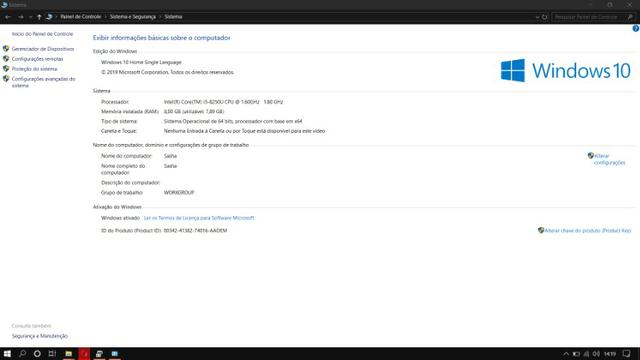
Task: Click the Windows 10 Home Single Language text
Action: click(x=141, y=62)
